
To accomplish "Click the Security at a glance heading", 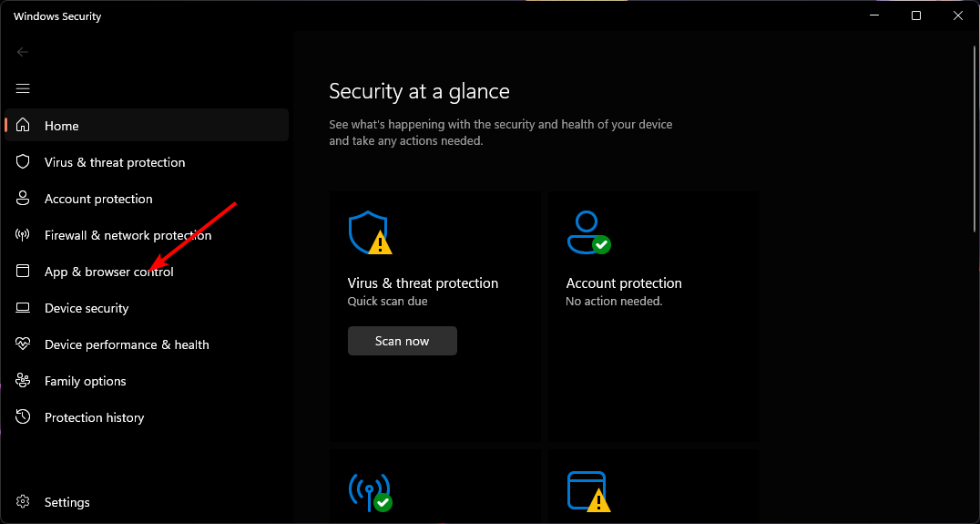I will point(419,91).
